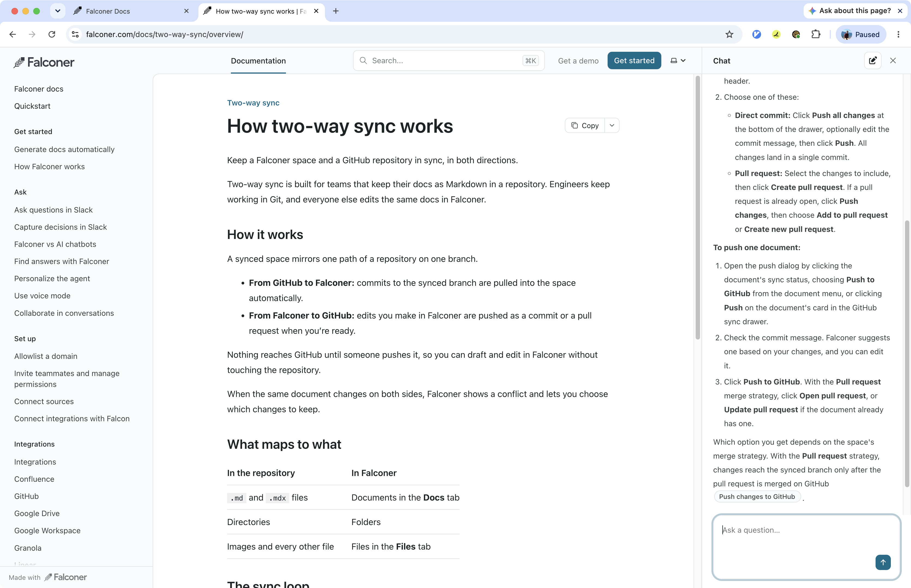
Task: Open the Extensions puzzle-piece menu
Action: [816, 34]
